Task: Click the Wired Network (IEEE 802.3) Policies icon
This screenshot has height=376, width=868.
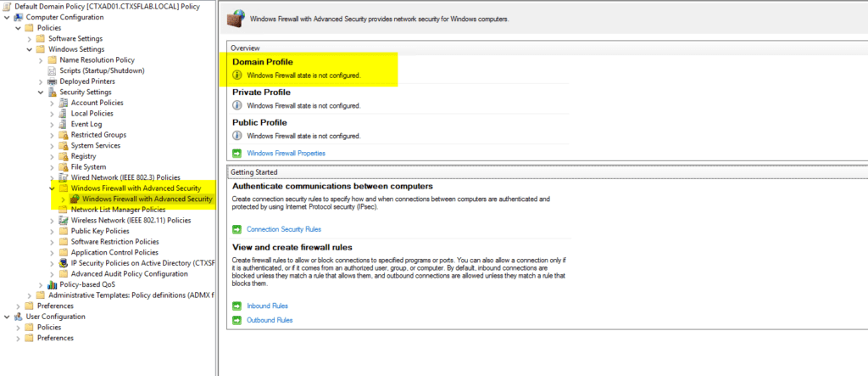Action: pyautogui.click(x=63, y=177)
